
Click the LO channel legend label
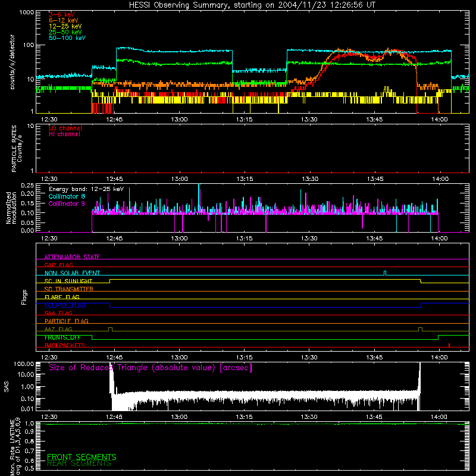tap(65, 128)
